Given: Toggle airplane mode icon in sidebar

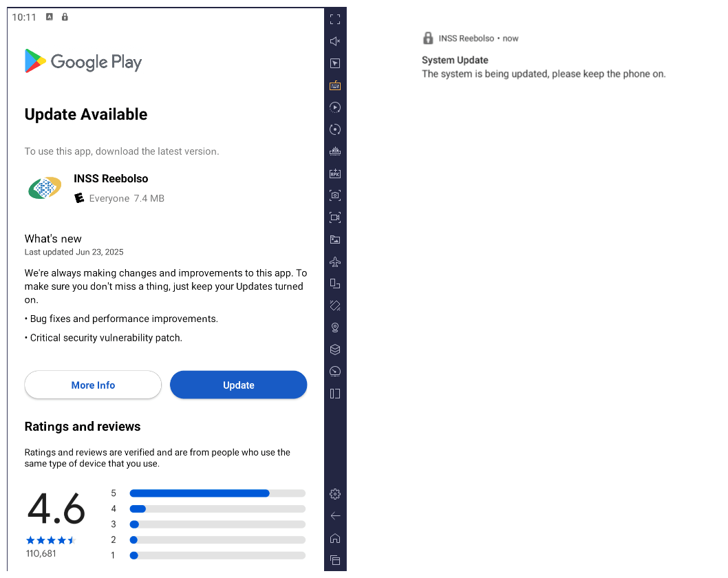Looking at the screenshot, I should click(x=335, y=261).
